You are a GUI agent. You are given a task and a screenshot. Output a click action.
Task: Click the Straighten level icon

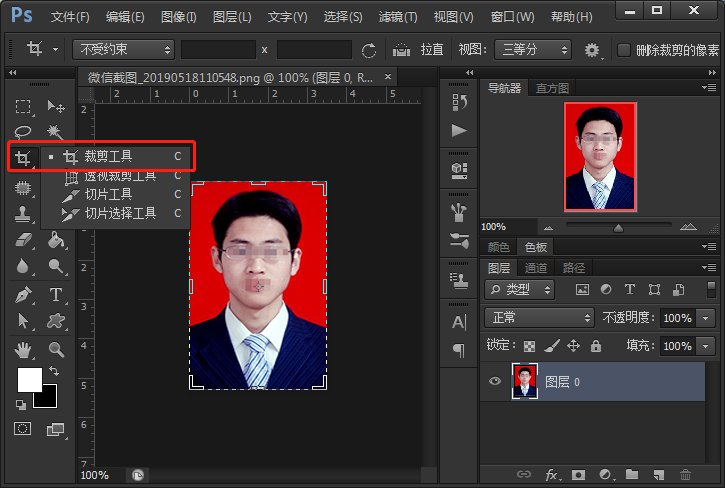coord(401,49)
